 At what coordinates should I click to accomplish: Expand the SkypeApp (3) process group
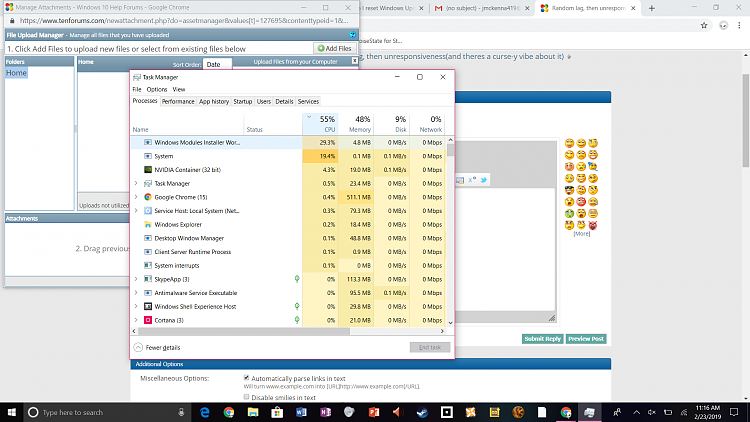tap(136, 279)
